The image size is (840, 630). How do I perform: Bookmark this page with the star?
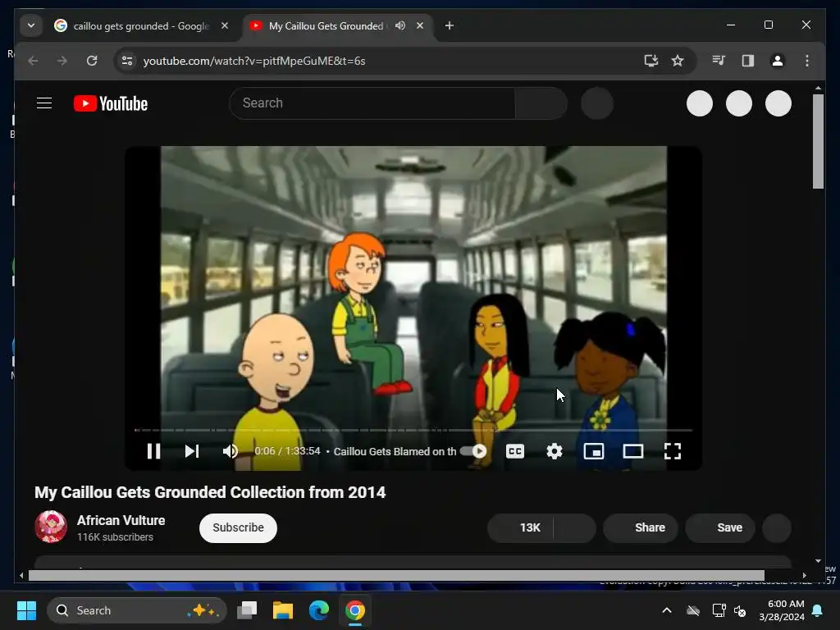(678, 61)
